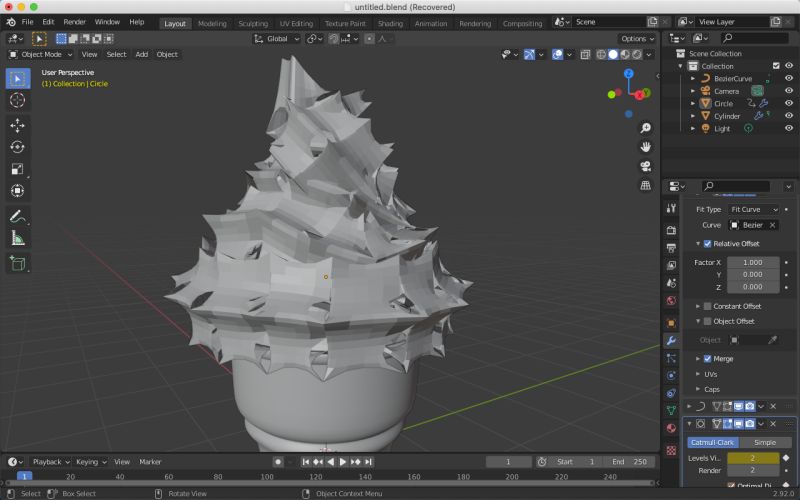Hide the Cylinder object in outliner
The width and height of the screenshot is (800, 500).
(789, 116)
